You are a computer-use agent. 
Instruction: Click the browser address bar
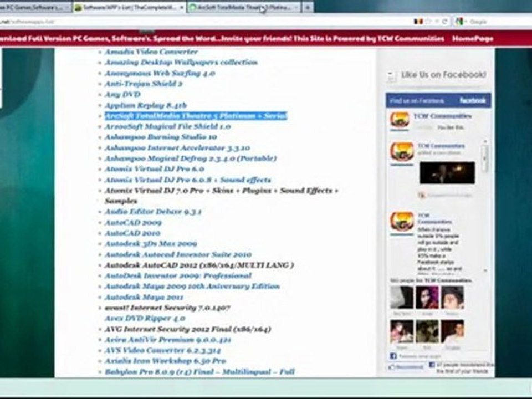[203, 22]
